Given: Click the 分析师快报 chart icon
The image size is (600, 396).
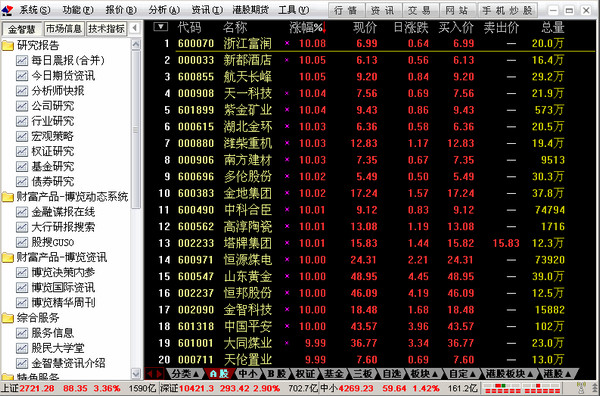Looking at the screenshot, I should pos(22,91).
